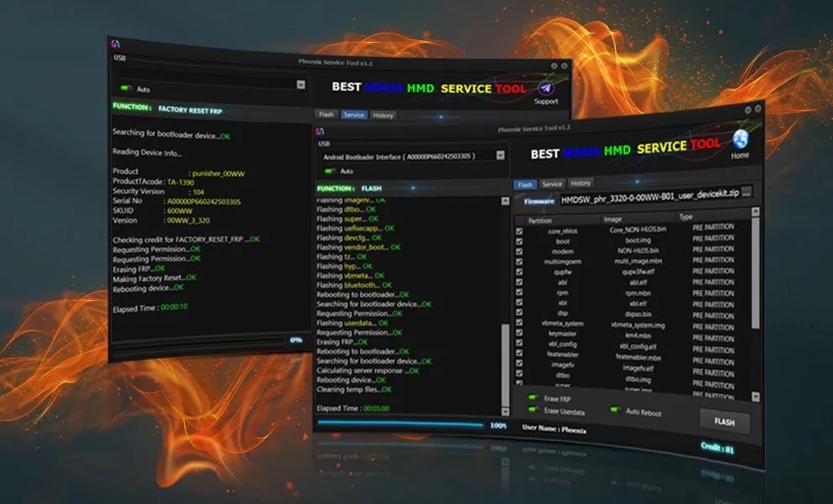Switch to the History tab in front window
This screenshot has height=504, width=833.
click(580, 183)
